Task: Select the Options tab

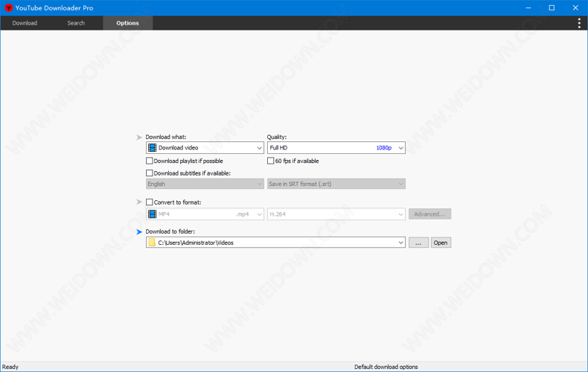Action: tap(127, 23)
